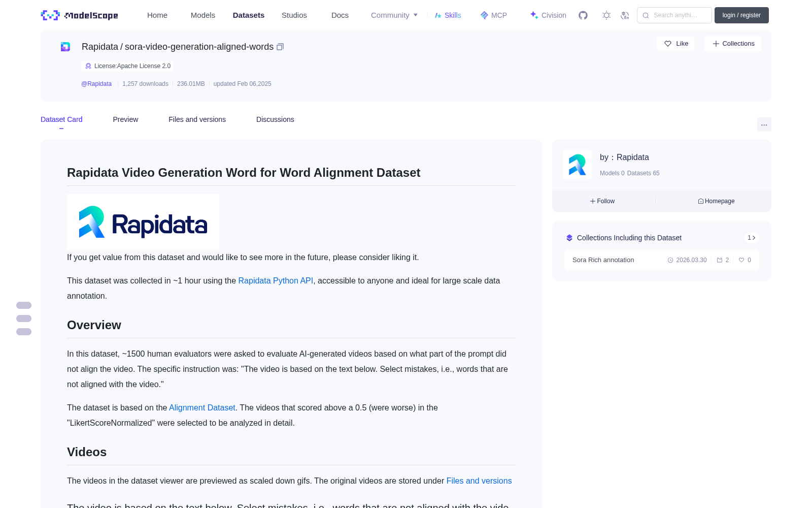Toggle the light/dark theme sun icon

(606, 15)
